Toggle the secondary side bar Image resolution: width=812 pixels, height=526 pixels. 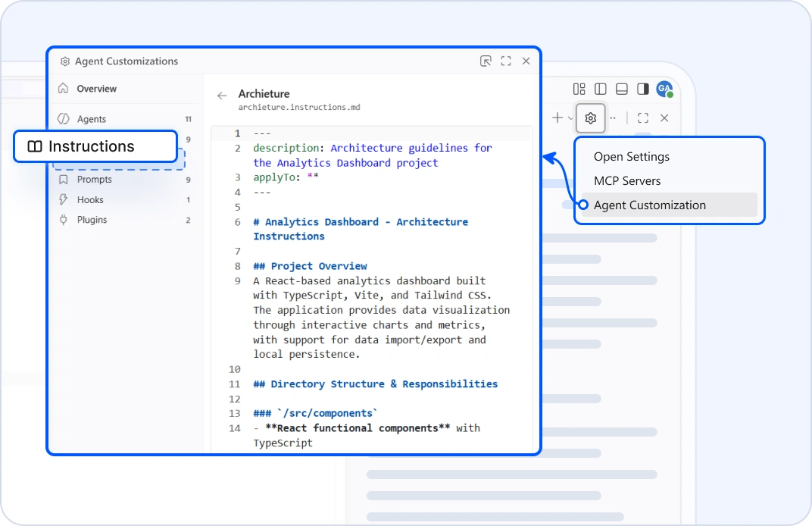[x=642, y=89]
